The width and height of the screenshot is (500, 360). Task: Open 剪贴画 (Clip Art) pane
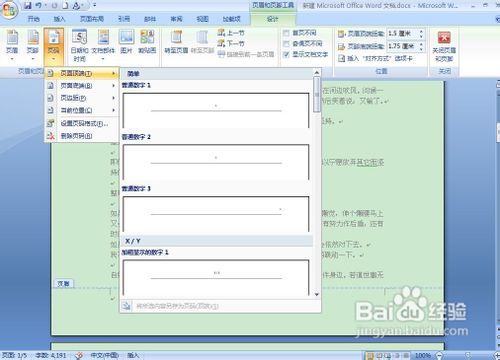coord(147,42)
